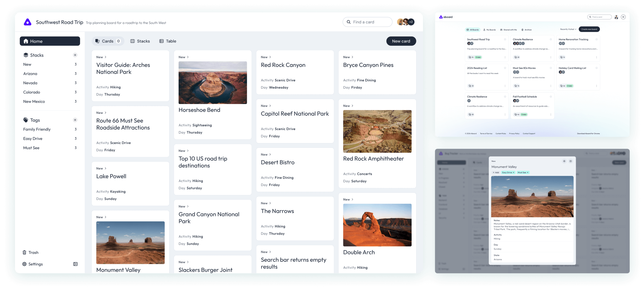Image resolution: width=644 pixels, height=290 pixels.
Task: Star the Southwest Road Trip board
Action: 505,39
